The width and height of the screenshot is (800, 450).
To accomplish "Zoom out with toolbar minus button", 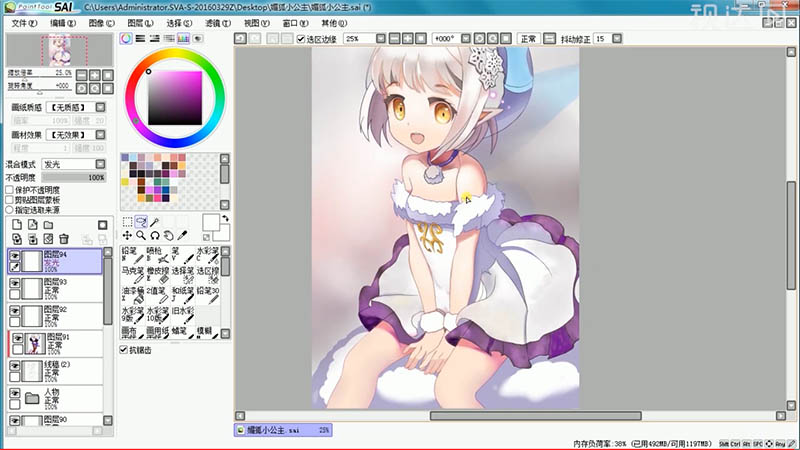I will (x=394, y=39).
